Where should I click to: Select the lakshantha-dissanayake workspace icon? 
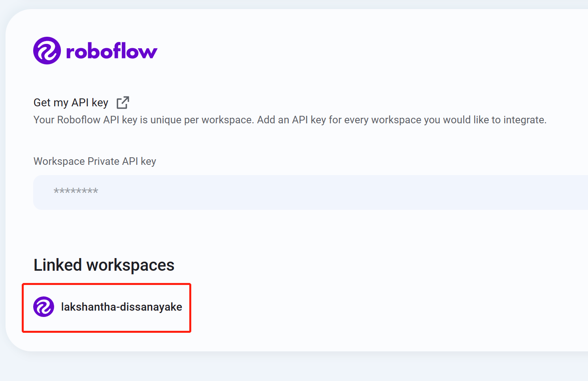[x=43, y=307]
